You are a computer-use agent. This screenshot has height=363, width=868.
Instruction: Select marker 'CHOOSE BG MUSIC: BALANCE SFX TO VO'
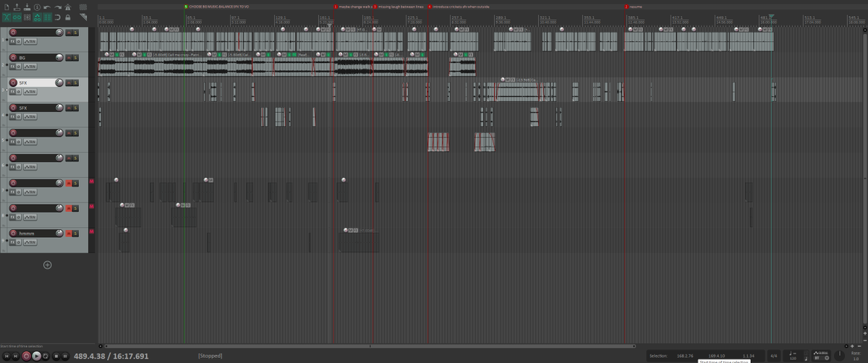click(x=217, y=7)
